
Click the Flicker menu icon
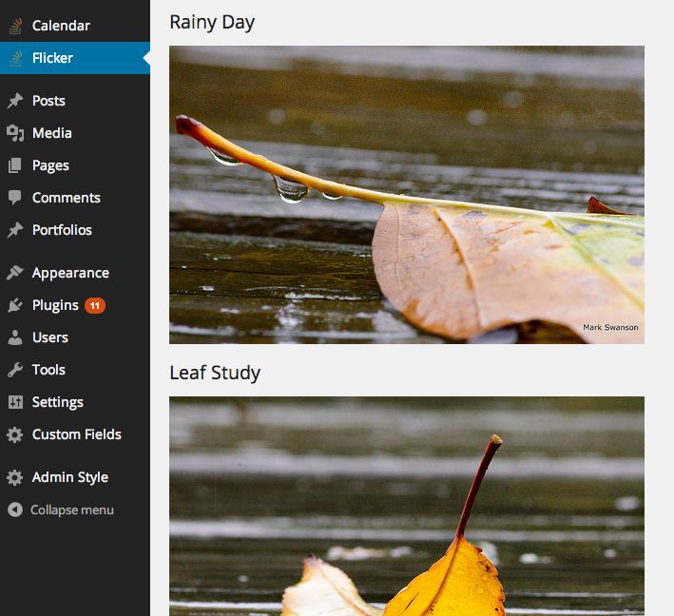15,58
